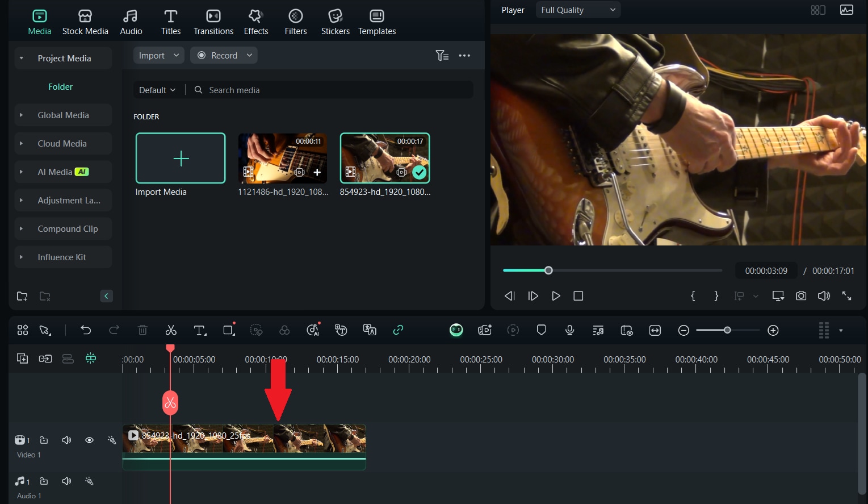The height and width of the screenshot is (504, 868).
Task: Open the media filter icon
Action: [x=442, y=55]
